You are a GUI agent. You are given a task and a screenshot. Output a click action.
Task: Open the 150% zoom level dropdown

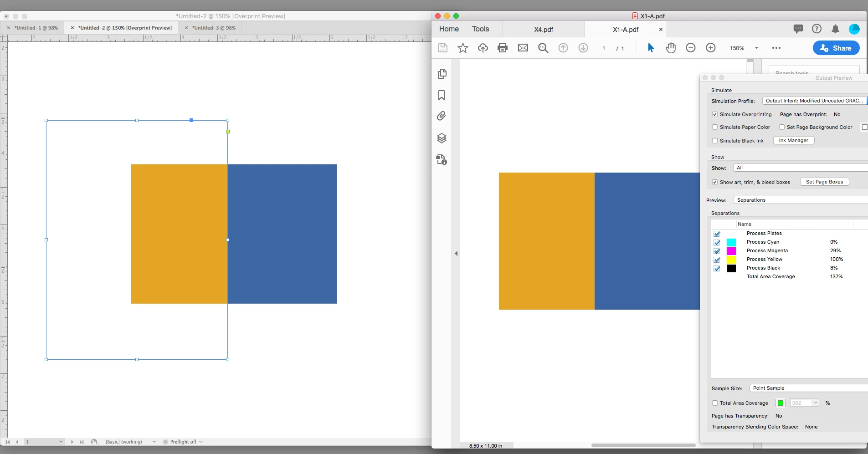pyautogui.click(x=743, y=48)
